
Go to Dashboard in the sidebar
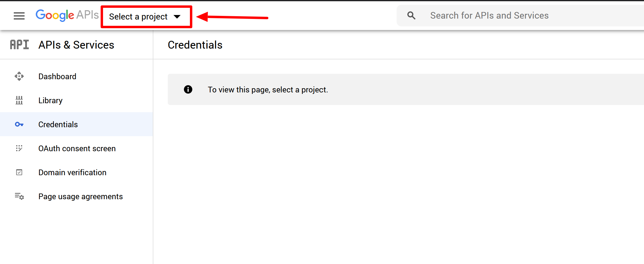point(57,76)
